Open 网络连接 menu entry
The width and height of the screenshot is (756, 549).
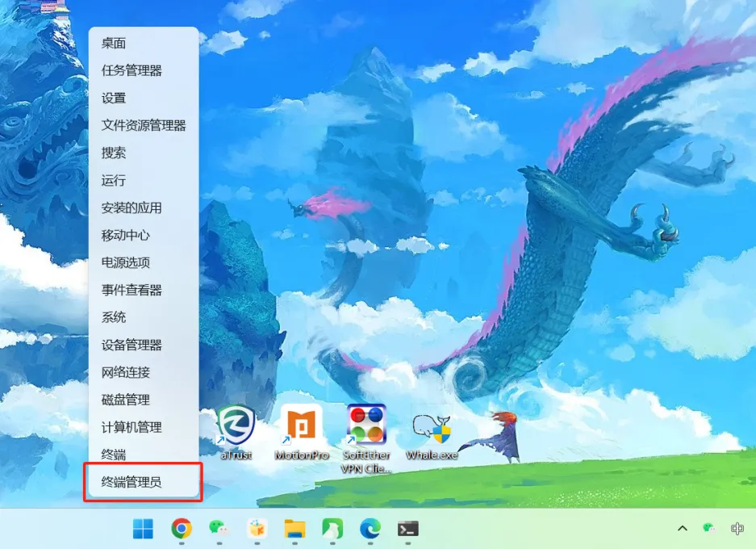tap(144, 372)
